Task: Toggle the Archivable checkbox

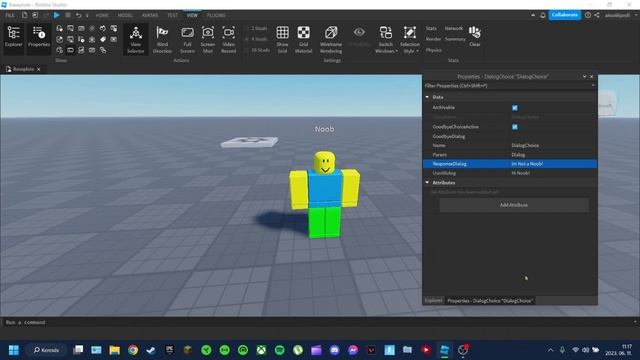Action: (x=515, y=108)
